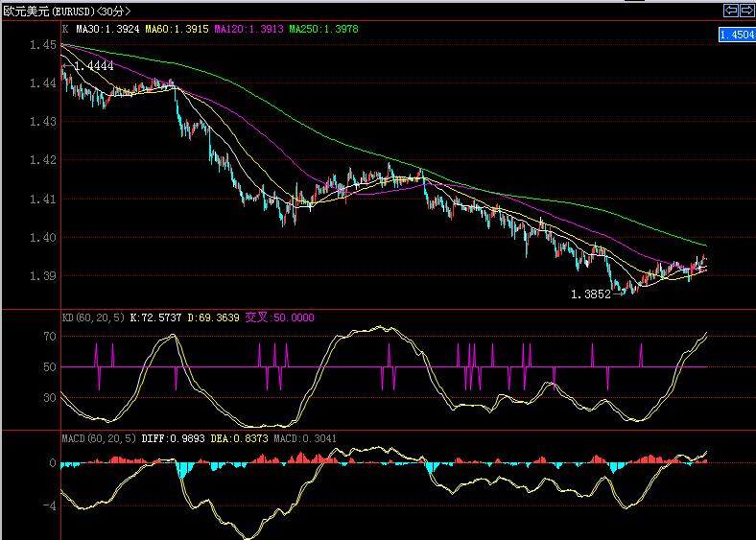This screenshot has width=756, height=540.
Task: Click the K label beside MA30
Action: point(65,30)
